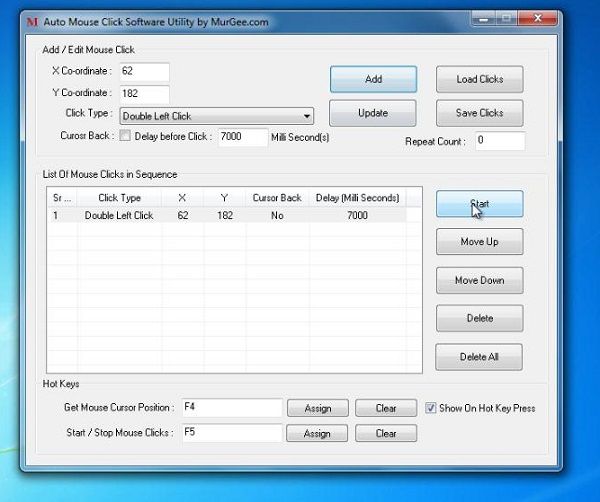
Task: Toggle Show On Hot Key Press checkbox
Action: (x=430, y=408)
